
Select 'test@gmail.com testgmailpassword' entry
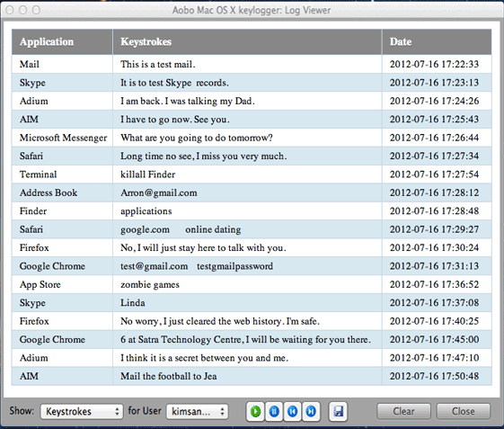point(197,266)
